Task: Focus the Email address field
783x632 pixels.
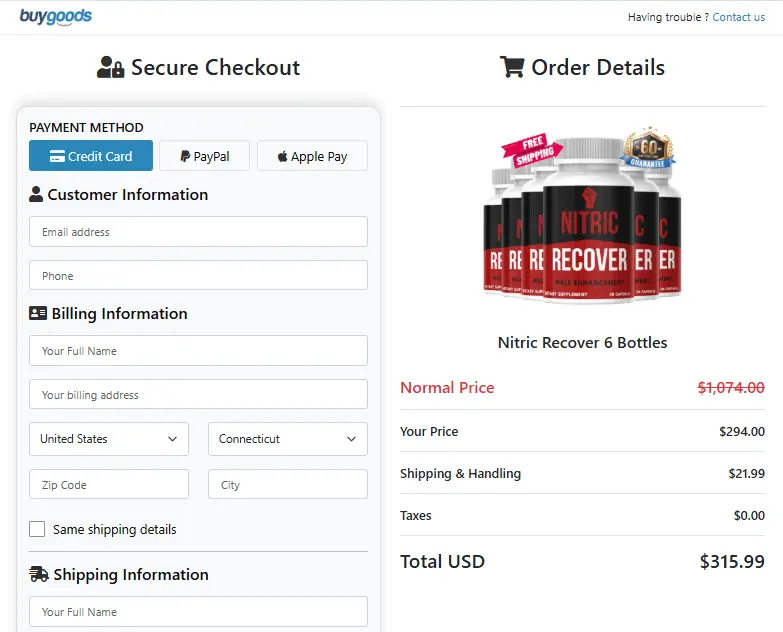Action: click(198, 232)
